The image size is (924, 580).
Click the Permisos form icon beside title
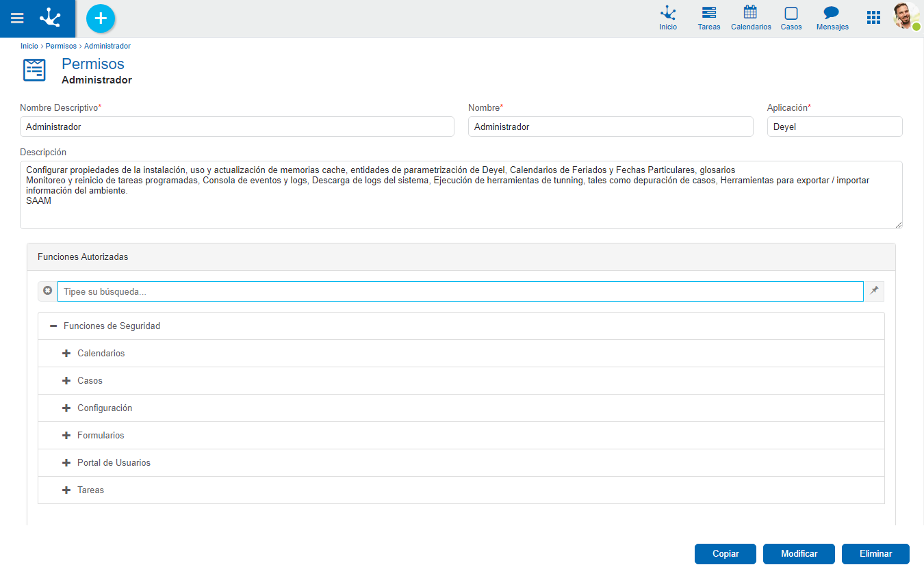click(x=34, y=70)
